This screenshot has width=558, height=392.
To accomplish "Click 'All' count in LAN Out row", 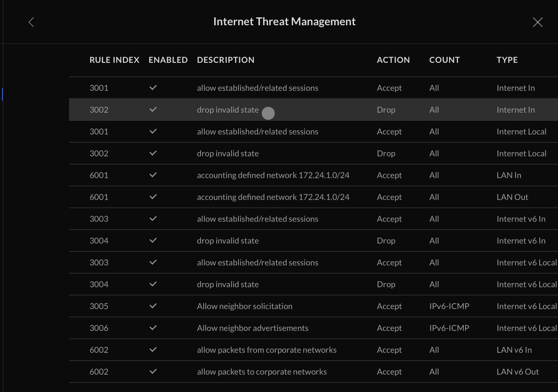I will coord(434,197).
